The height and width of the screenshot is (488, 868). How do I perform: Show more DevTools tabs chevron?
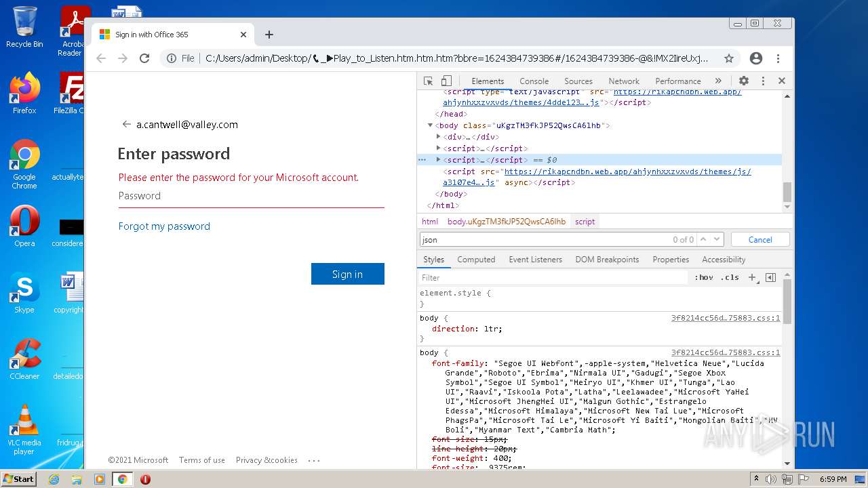pos(718,81)
